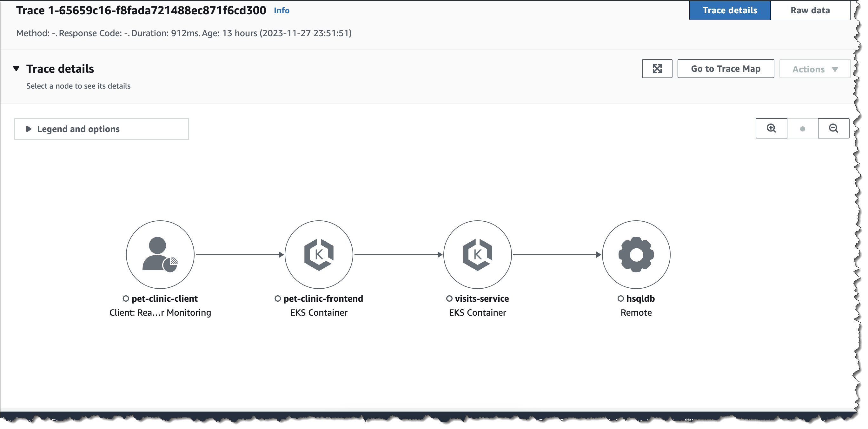868x429 pixels.
Task: Zoom out of the trace map
Action: 833,129
